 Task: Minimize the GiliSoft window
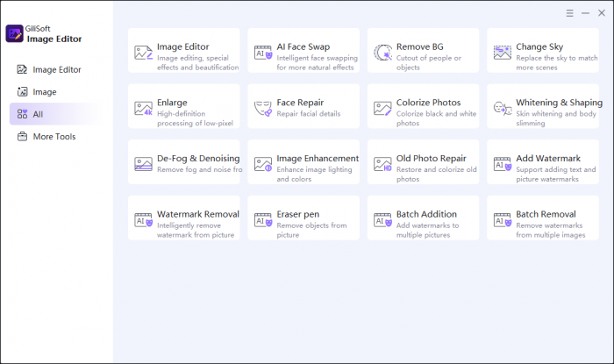[585, 13]
